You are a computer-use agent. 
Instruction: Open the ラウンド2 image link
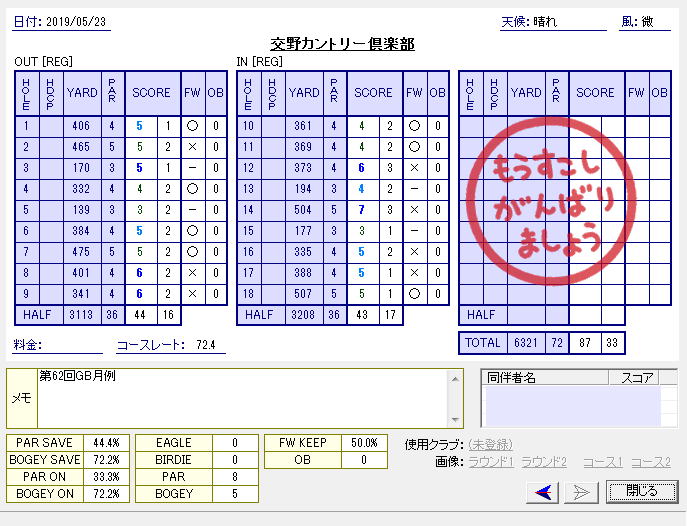545,461
